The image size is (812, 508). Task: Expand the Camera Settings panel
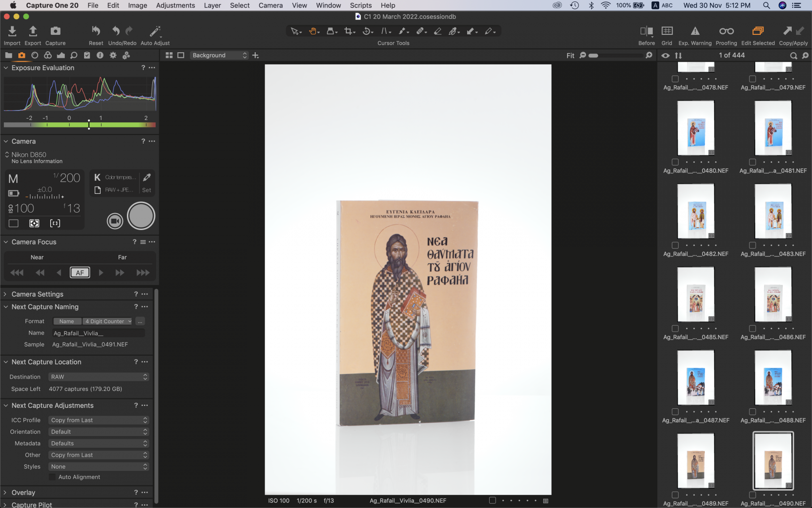click(x=6, y=294)
